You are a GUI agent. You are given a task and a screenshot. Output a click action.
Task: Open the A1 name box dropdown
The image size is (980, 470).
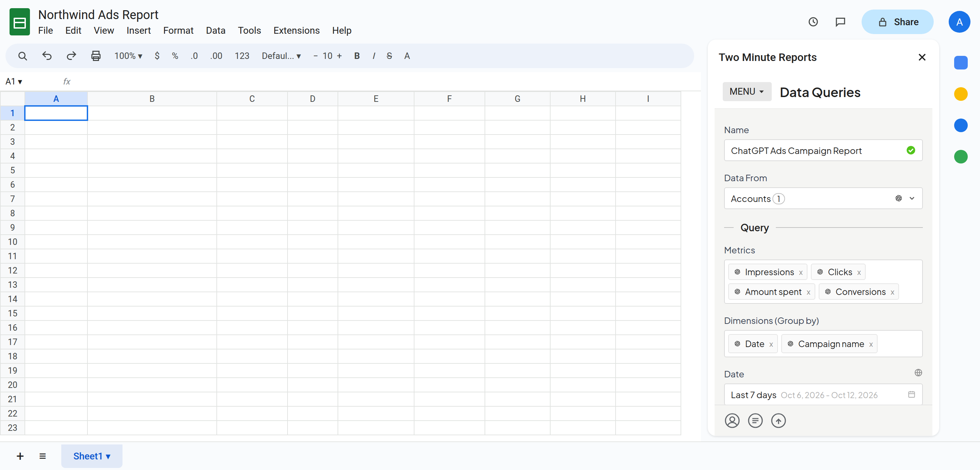point(20,82)
